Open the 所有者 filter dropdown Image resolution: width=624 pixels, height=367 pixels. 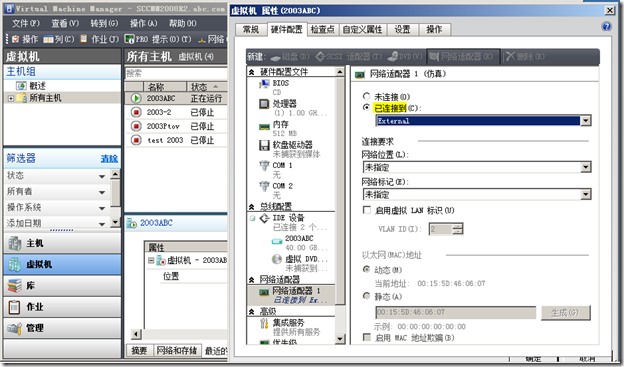click(102, 192)
